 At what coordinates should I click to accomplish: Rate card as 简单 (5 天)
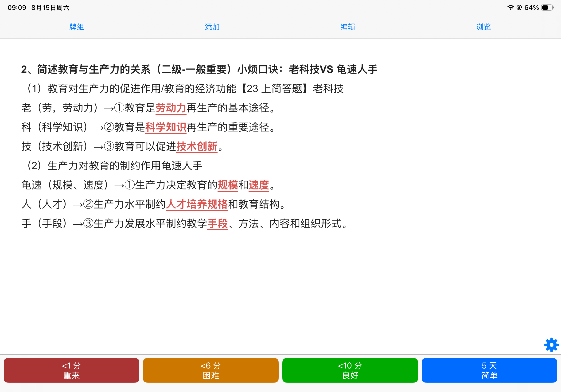pos(489,370)
